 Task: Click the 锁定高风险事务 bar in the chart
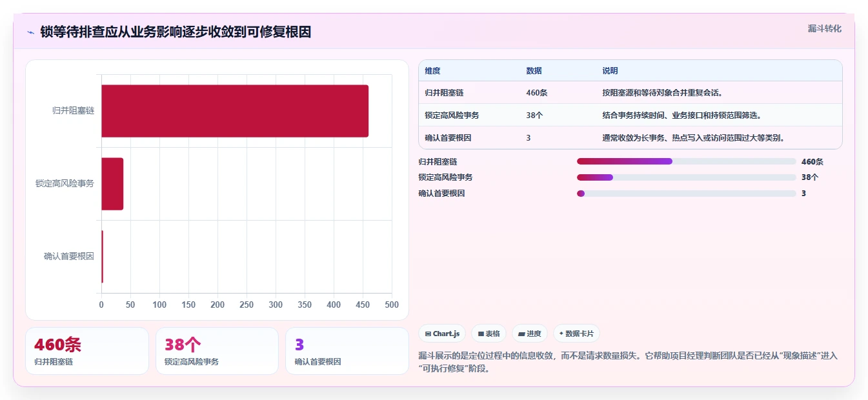point(112,184)
